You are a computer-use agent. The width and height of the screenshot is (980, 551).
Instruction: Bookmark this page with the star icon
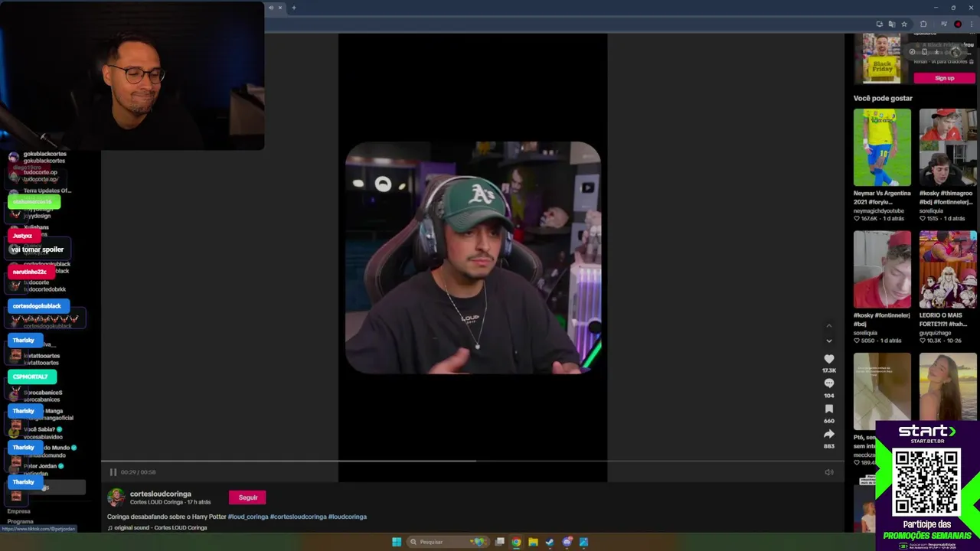click(x=903, y=24)
